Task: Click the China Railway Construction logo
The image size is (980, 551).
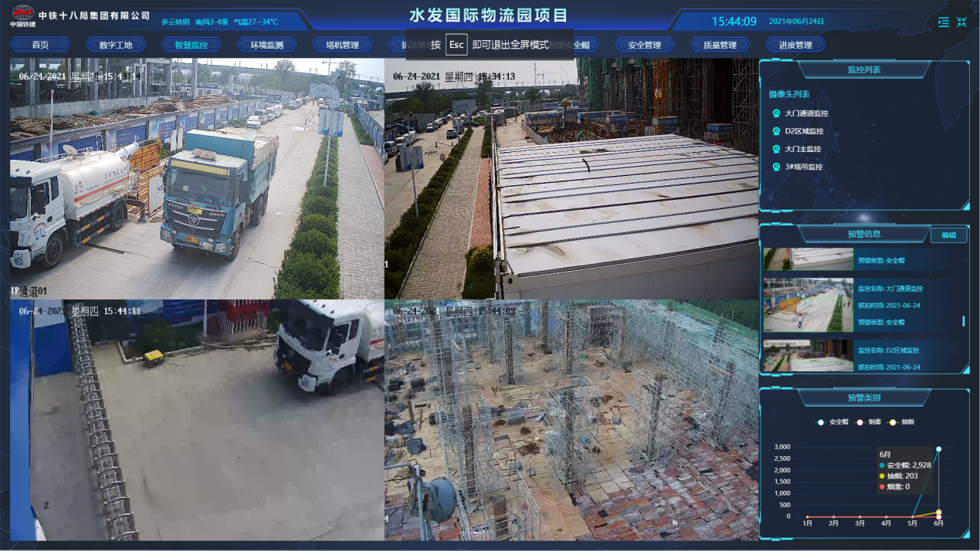Action: pyautogui.click(x=22, y=15)
